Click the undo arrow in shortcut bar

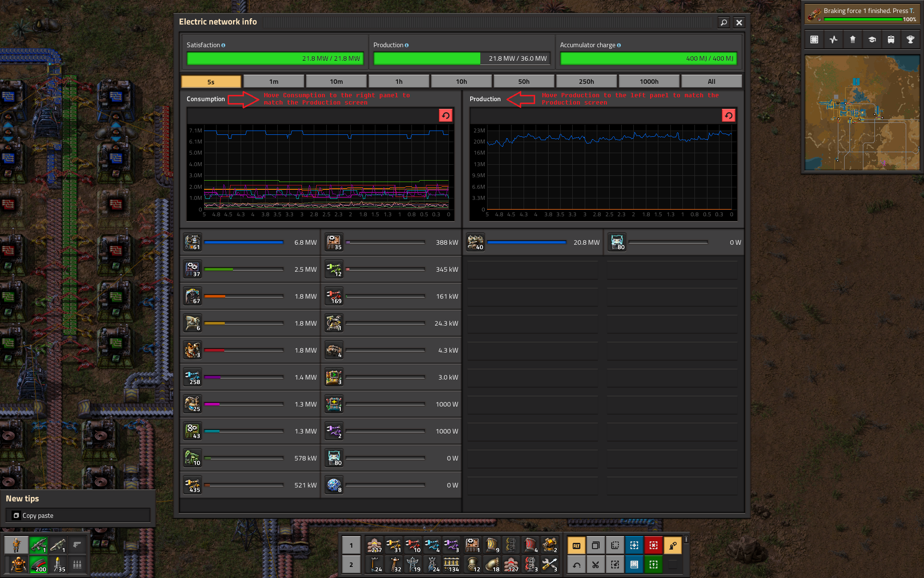pyautogui.click(x=576, y=565)
